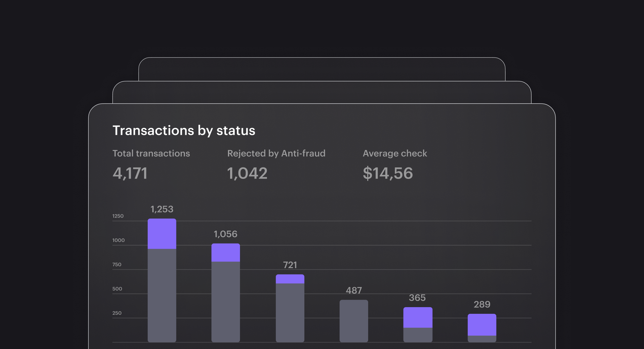Click the bar value label 1,253
The image size is (644, 349).
click(x=162, y=209)
